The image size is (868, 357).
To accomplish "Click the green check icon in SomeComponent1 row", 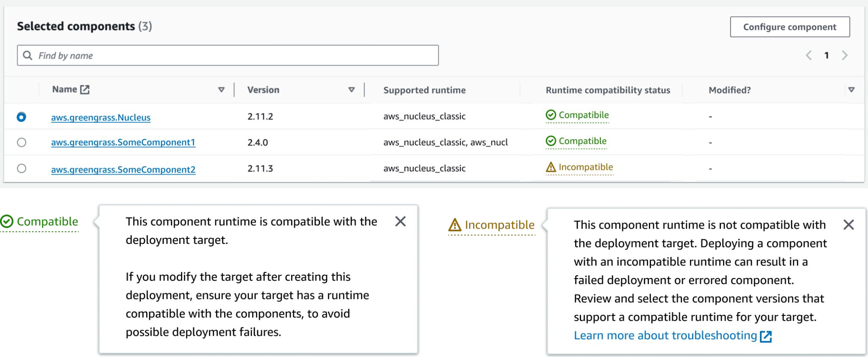I will click(551, 141).
